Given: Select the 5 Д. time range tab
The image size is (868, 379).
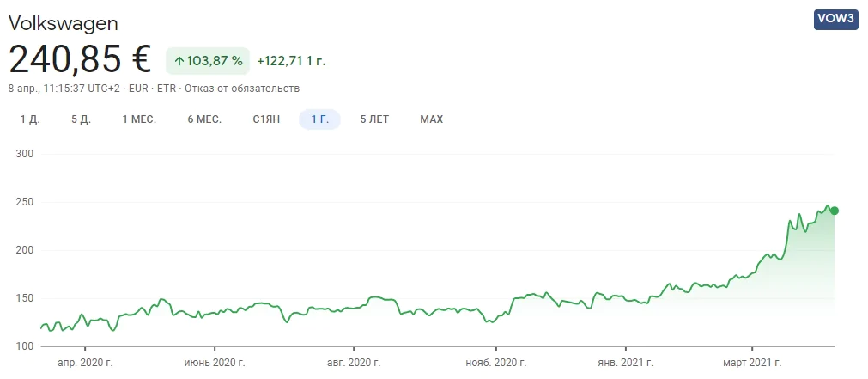Looking at the screenshot, I should pos(81,119).
